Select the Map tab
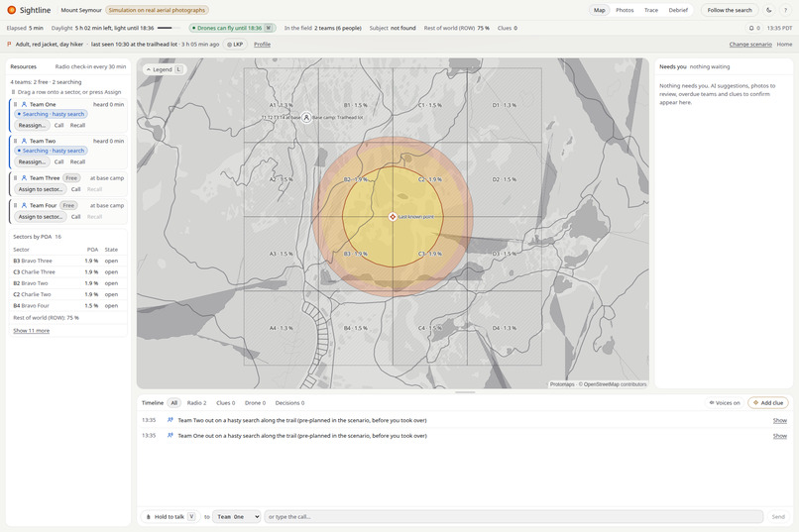Viewport: 799px width, 532px height. 599,10
